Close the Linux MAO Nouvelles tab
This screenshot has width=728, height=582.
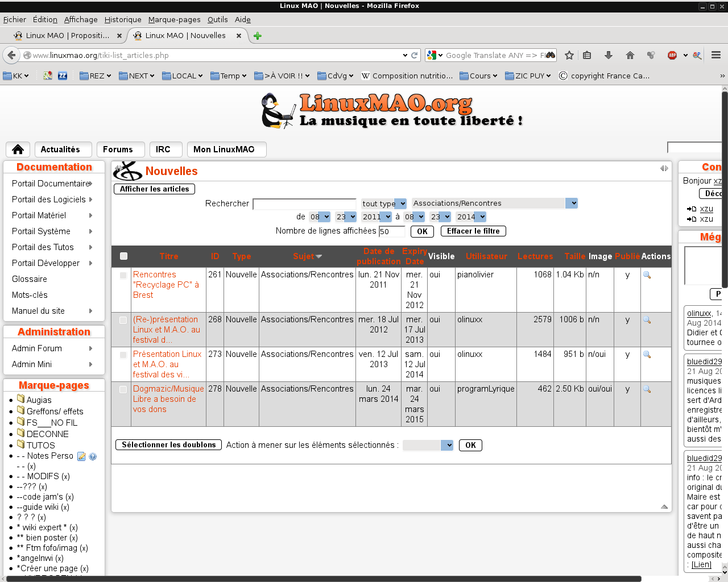[239, 35]
